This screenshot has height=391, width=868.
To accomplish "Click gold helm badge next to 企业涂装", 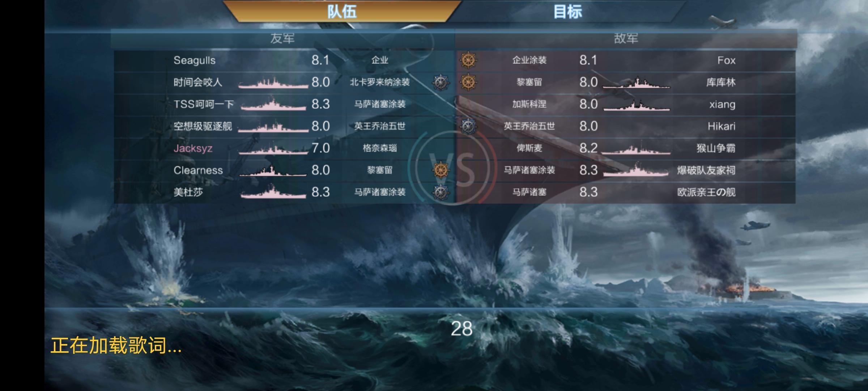I will coord(468,60).
